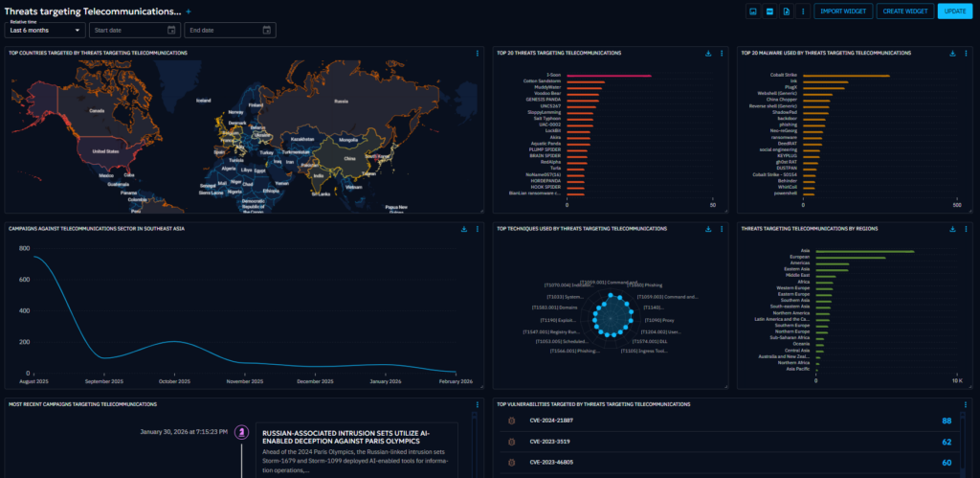Download the Top Techniques radar widget

tap(708, 229)
